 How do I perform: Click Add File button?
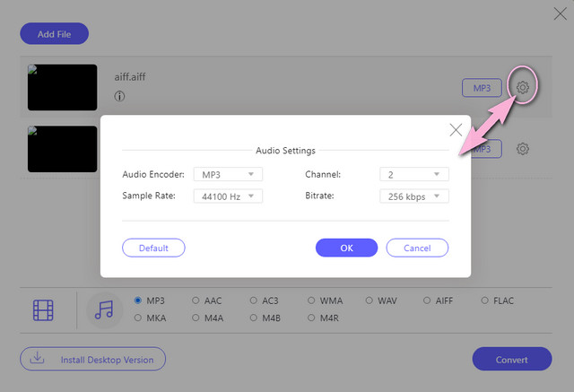click(x=54, y=34)
